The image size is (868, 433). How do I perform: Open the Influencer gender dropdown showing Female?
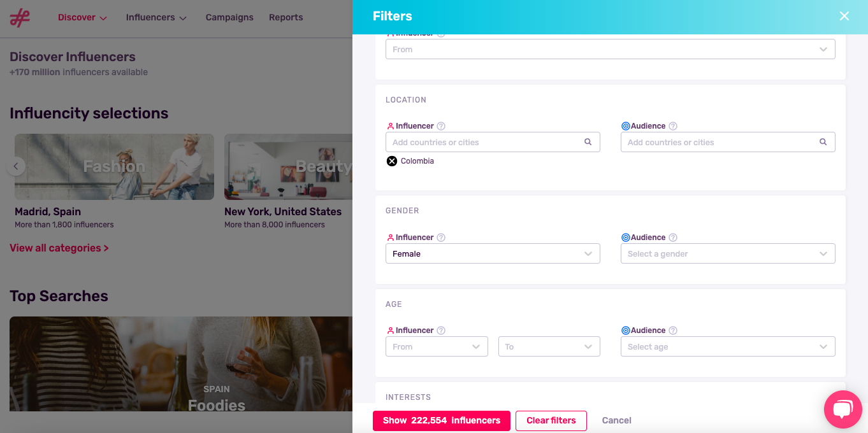coord(493,253)
